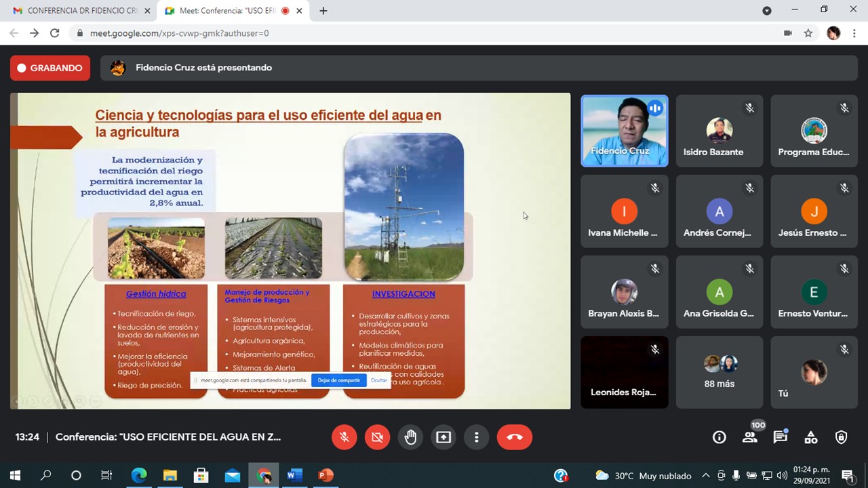868x488 pixels.
Task: Open a new browser tab
Action: [x=323, y=11]
